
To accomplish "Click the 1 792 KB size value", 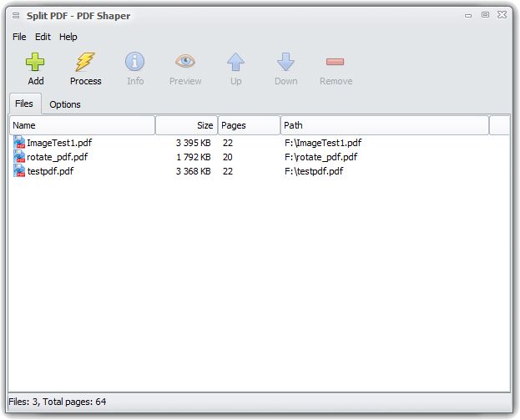I will coord(194,157).
